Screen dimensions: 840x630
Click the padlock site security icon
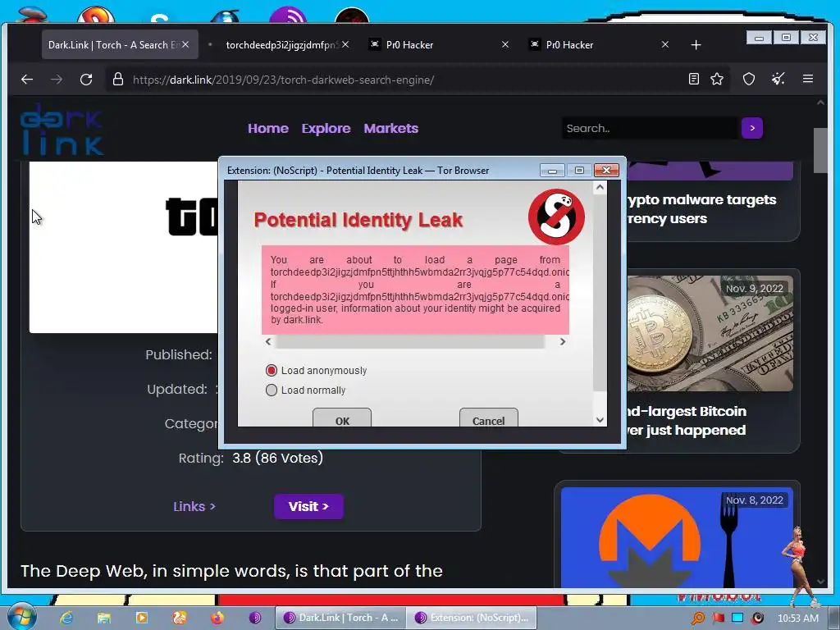118,80
